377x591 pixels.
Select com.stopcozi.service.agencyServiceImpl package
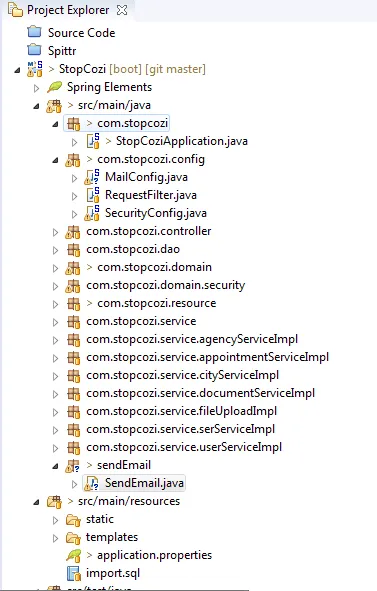point(192,339)
